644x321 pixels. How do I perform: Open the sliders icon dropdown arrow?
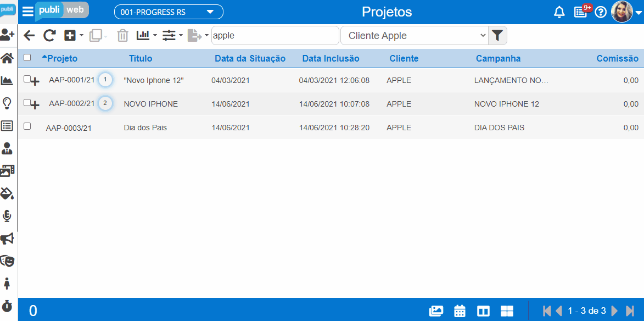181,36
